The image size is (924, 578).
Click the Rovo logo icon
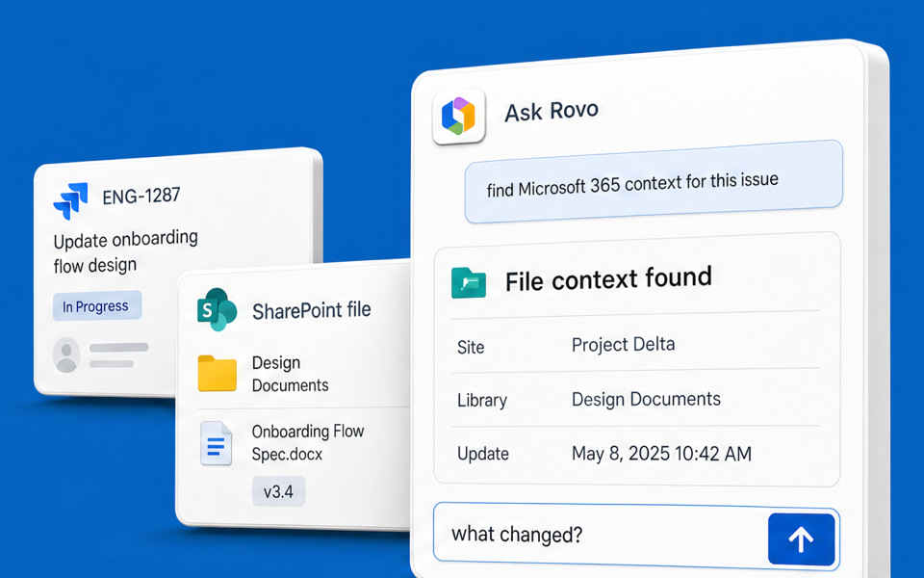[458, 117]
